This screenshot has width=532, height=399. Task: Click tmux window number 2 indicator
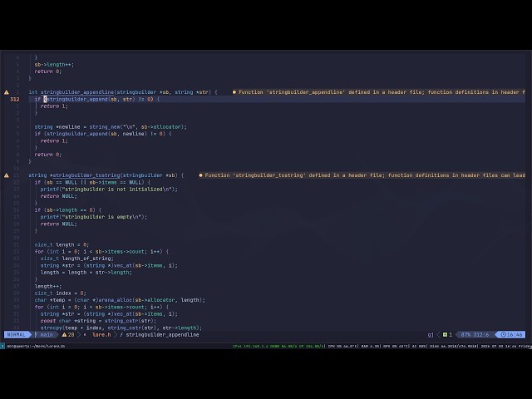tap(2, 346)
